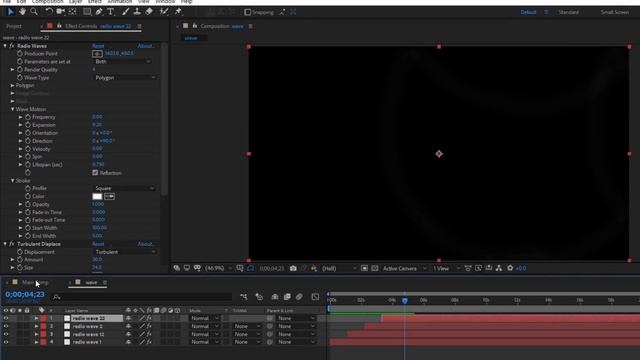
Task: Enable frame blending for the timeline
Action: pos(287,297)
